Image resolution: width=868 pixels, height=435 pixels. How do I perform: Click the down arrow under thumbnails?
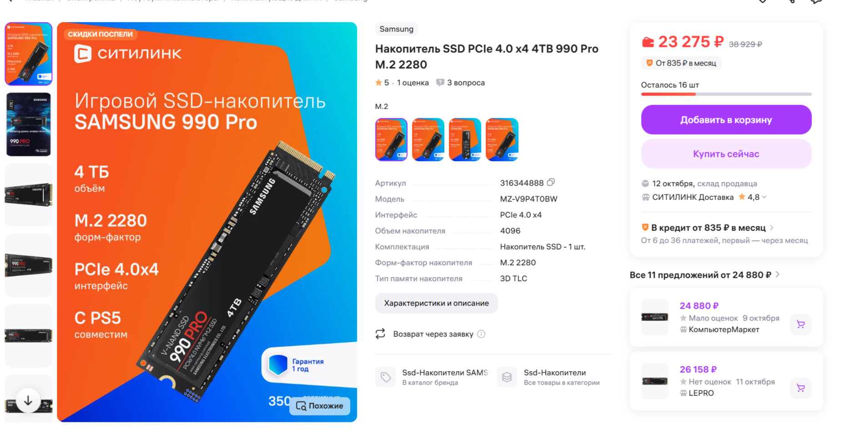[x=28, y=400]
